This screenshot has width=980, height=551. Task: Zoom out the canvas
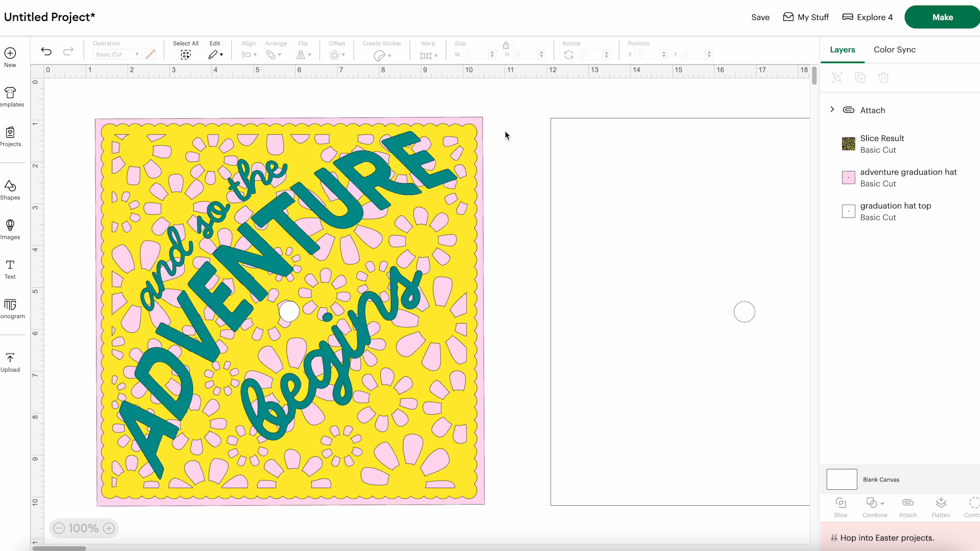[x=59, y=528]
